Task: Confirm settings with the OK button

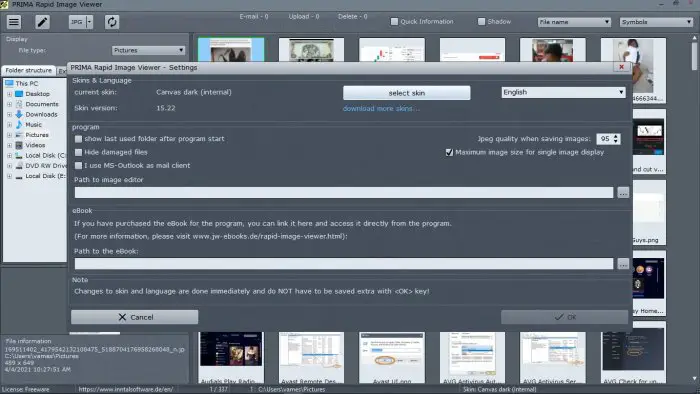Action: (564, 317)
